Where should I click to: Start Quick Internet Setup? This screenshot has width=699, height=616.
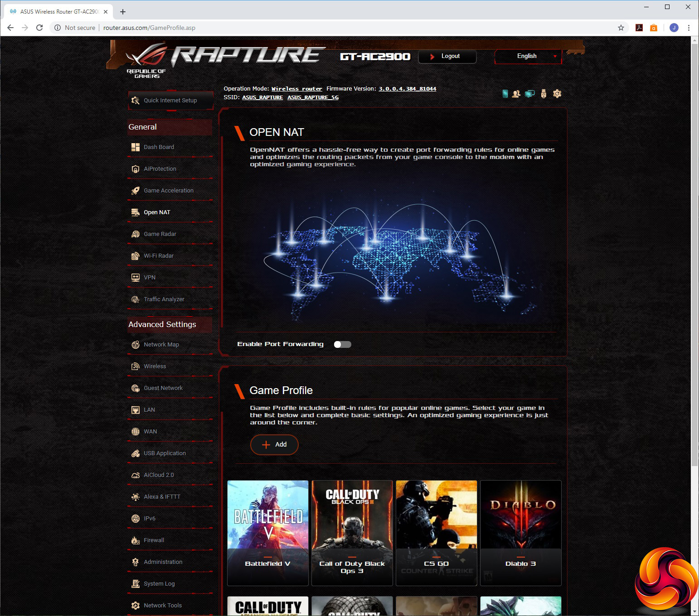[x=170, y=101]
